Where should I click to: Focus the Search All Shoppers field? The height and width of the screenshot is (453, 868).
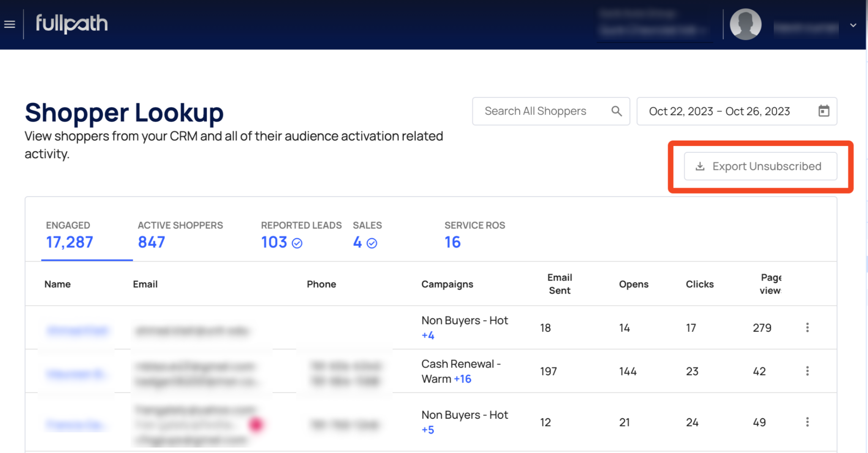point(551,111)
